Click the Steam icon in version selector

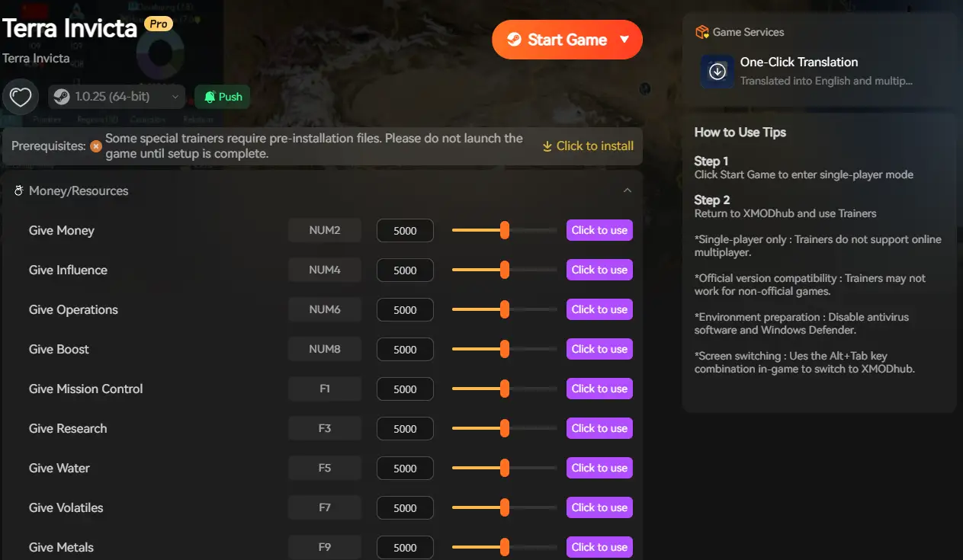(x=62, y=97)
